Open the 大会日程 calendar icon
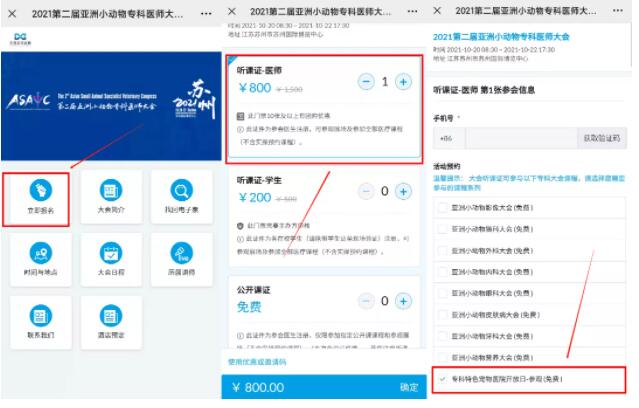The width and height of the screenshot is (639, 408). (111, 253)
